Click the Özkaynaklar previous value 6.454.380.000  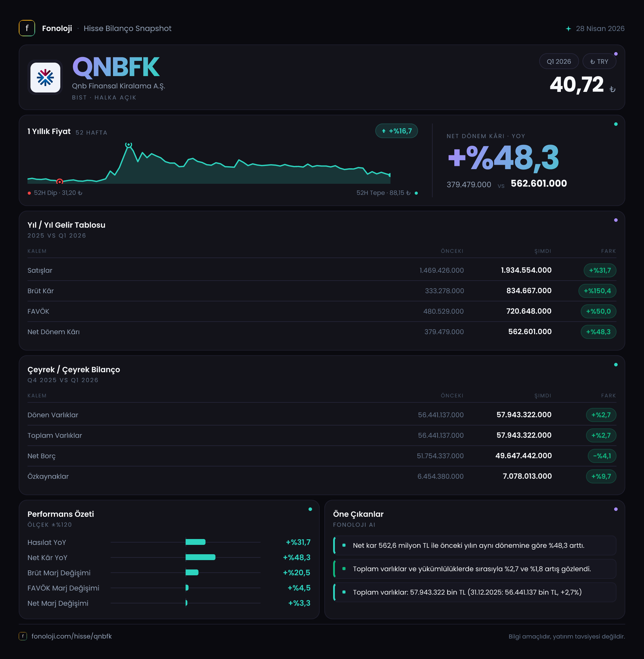(x=440, y=476)
